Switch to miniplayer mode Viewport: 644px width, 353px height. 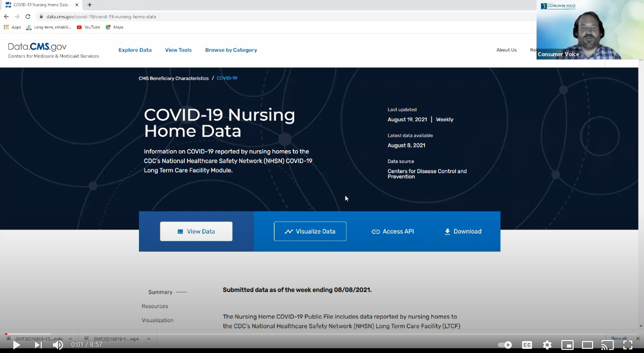click(x=567, y=345)
